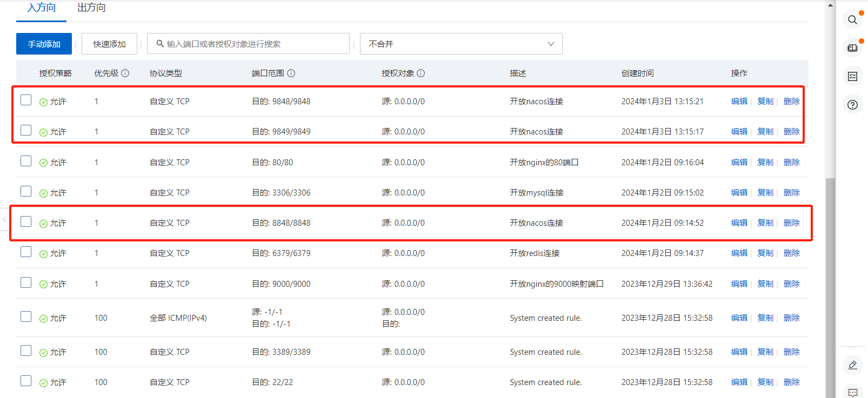Copy the 3389/3389 rule
The height and width of the screenshot is (398, 868).
click(x=765, y=352)
